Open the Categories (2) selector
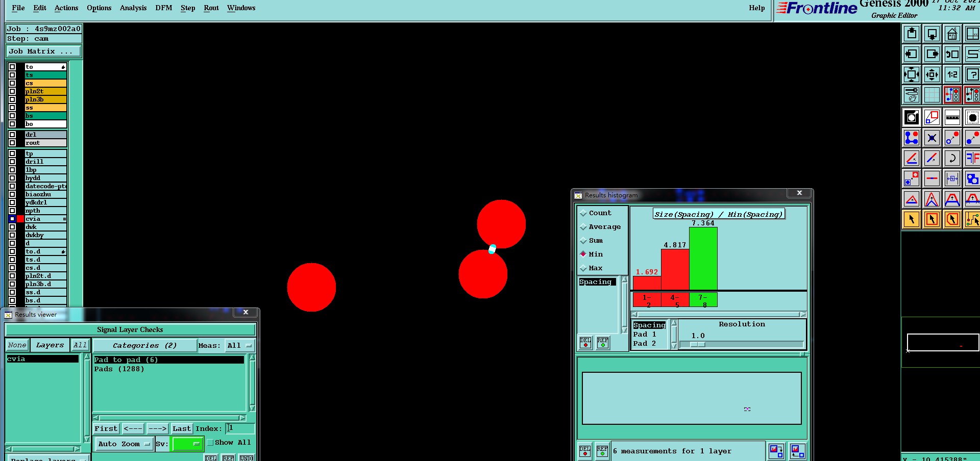 coord(145,346)
